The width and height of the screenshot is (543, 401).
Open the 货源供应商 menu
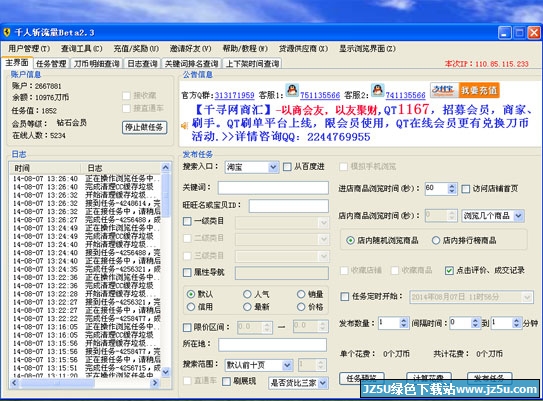(303, 48)
